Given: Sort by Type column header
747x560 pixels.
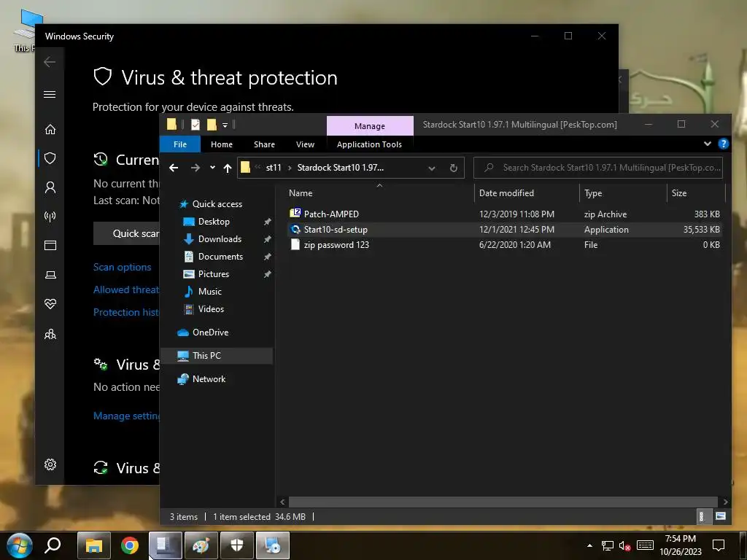Looking at the screenshot, I should [x=623, y=192].
